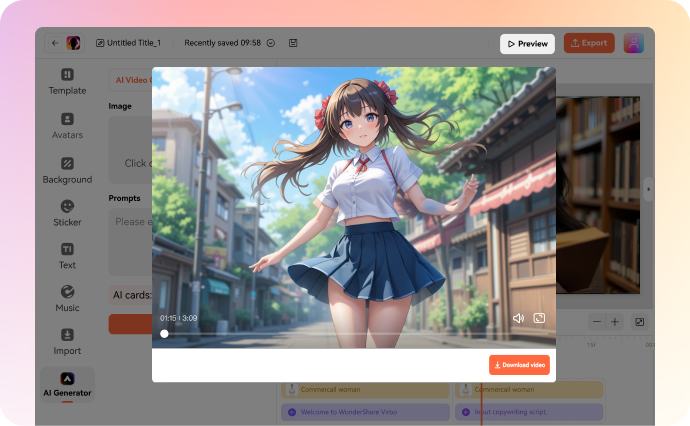690x426 pixels.
Task: Zoom out the timeline with minus
Action: pyautogui.click(x=597, y=322)
